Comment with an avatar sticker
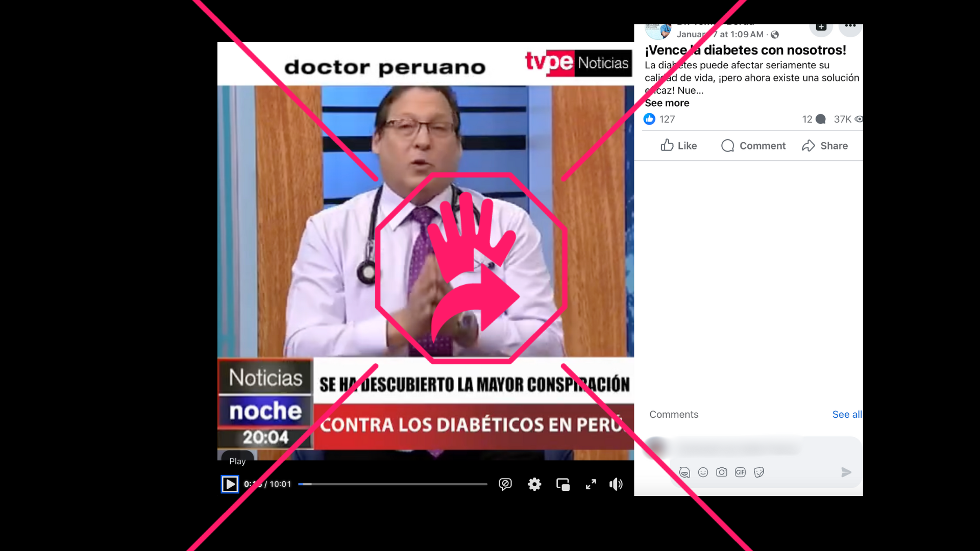The width and height of the screenshot is (980, 551). [x=684, y=472]
